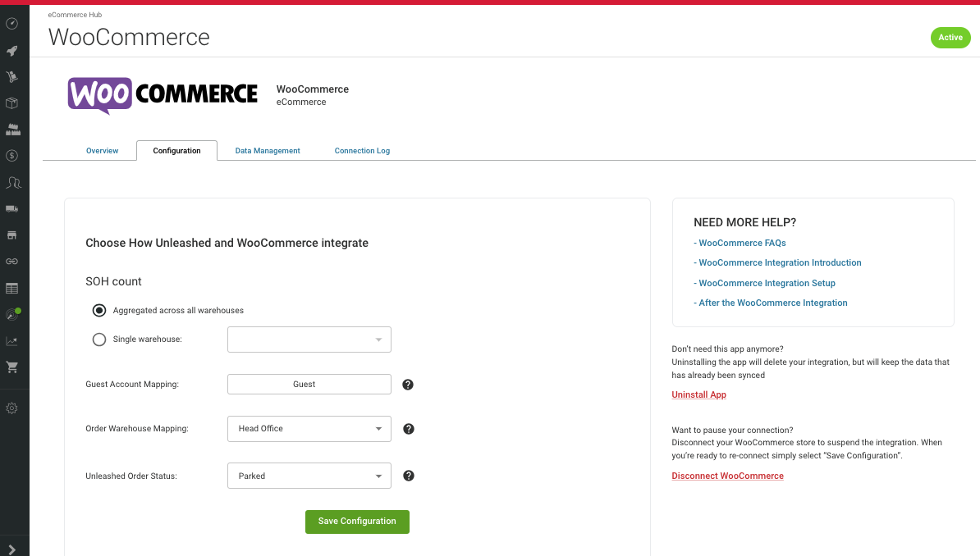Screen dimensions: 980x556
Task: Click the 'Order Warehouse Mapping:' label
Action: coord(137,429)
